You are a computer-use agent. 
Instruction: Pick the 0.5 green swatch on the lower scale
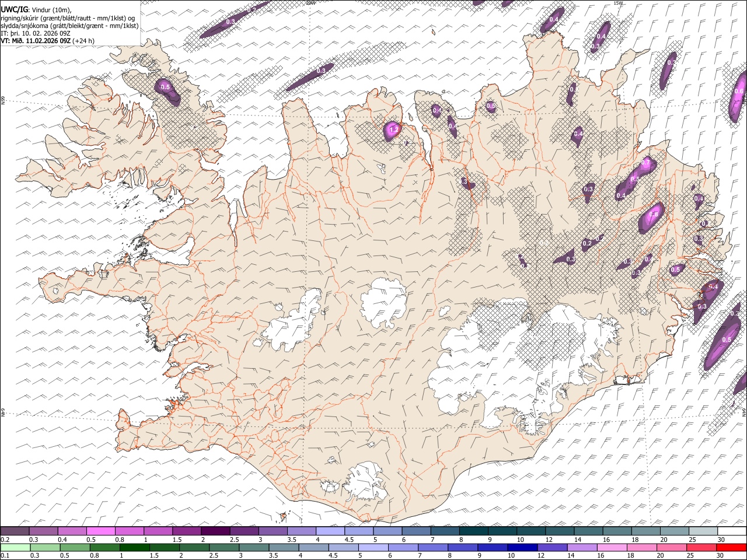[x=75, y=547]
